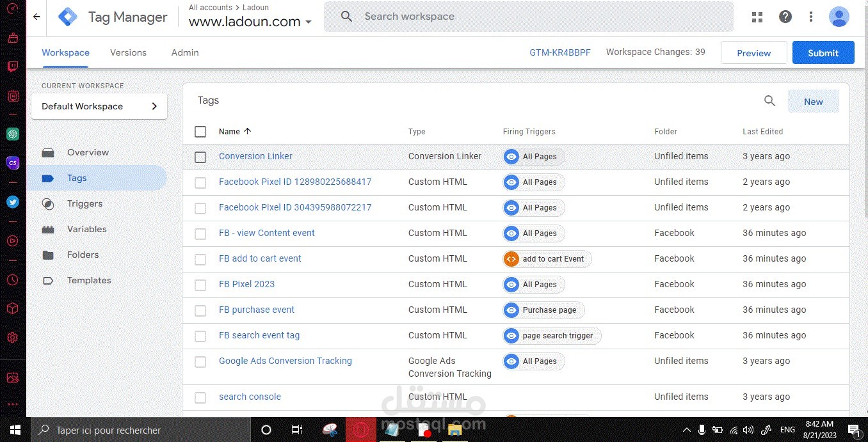Open the Google apps grid icon
The image size is (868, 442).
click(757, 17)
